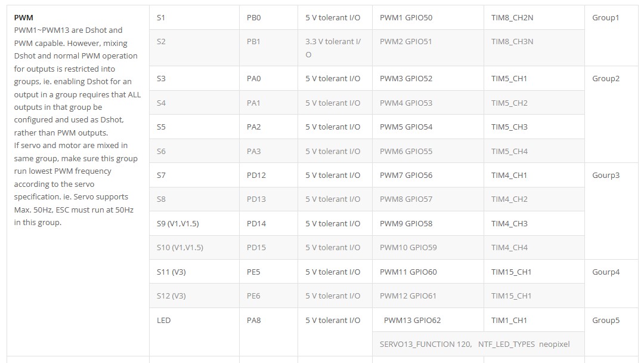Click the SERVO13_FUNCTION 120 text
The image size is (644, 363).
click(x=426, y=344)
